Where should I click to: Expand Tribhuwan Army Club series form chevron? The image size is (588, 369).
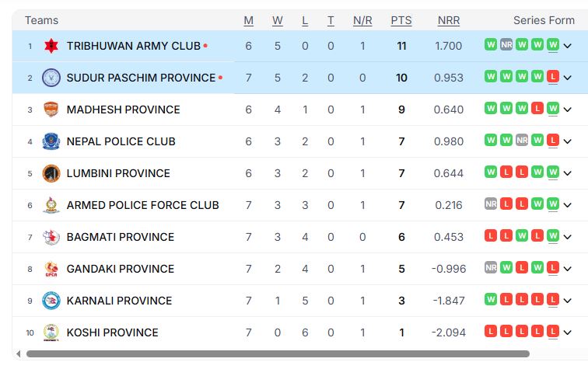[x=567, y=46]
